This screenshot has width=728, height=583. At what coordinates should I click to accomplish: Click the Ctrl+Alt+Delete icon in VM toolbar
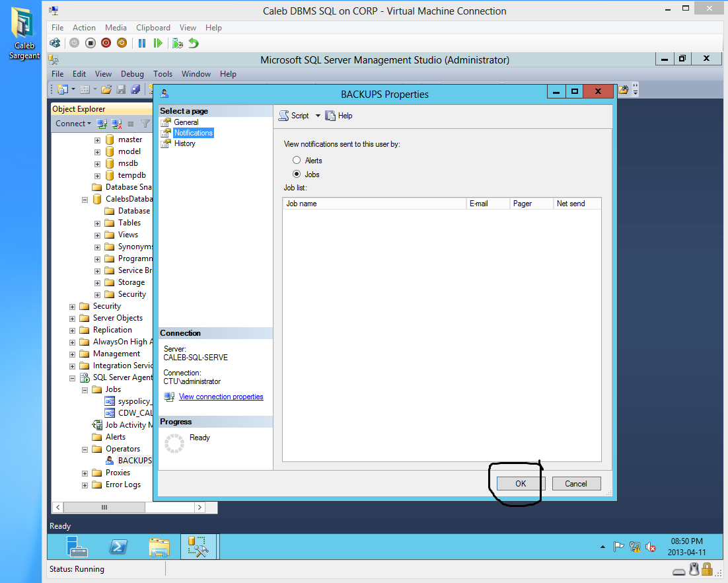pos(55,43)
